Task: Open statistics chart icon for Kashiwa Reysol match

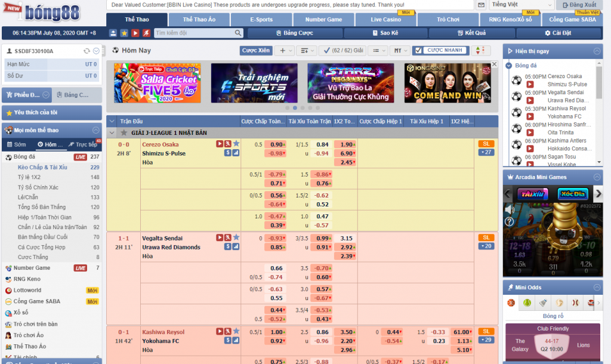Action: tap(236, 341)
